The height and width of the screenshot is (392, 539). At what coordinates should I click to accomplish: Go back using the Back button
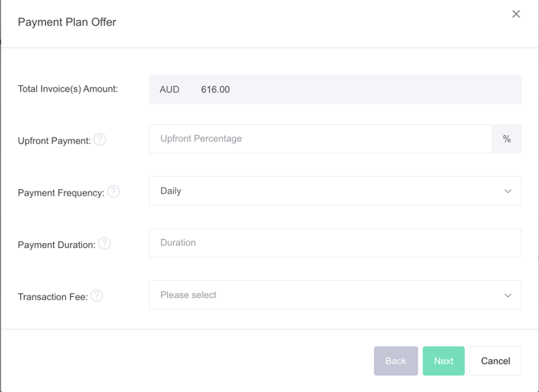[x=395, y=361]
